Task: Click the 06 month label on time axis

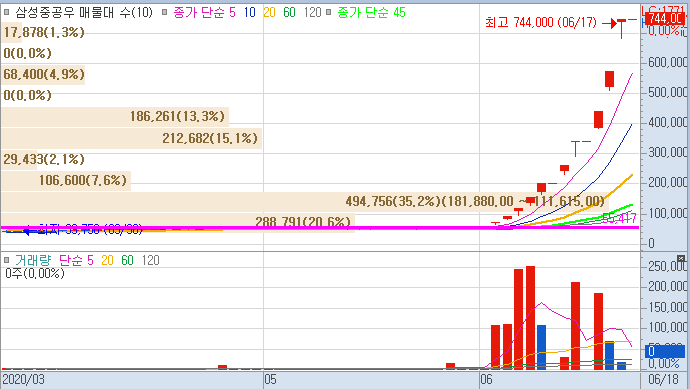Action: tap(486, 379)
